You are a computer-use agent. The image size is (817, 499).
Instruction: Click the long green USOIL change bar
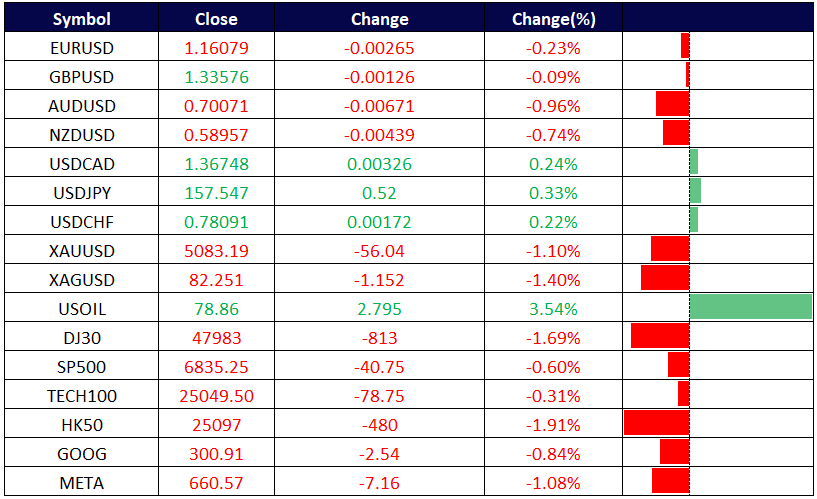[750, 308]
